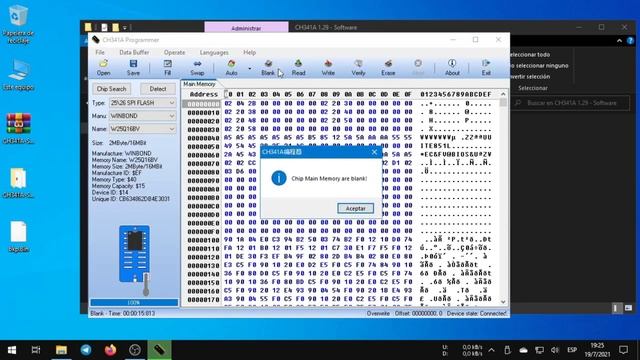Open the volume control in the tray
The width and height of the screenshot is (640, 360).
(x=555, y=350)
